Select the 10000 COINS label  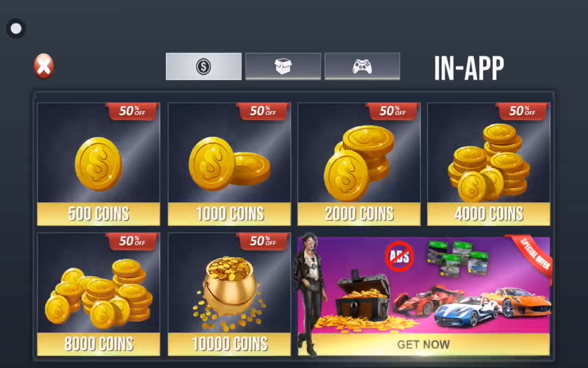point(230,344)
